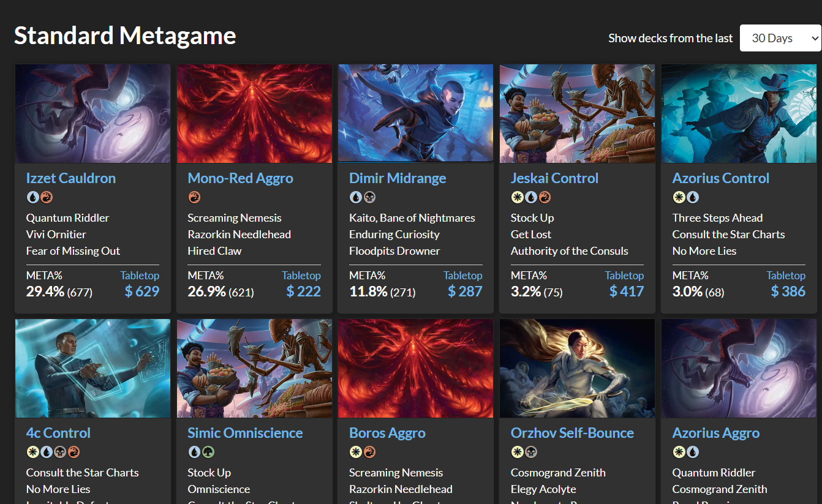822x504 pixels.
Task: Click Enduring Curiosity in Dimir Midrange
Action: coord(394,235)
